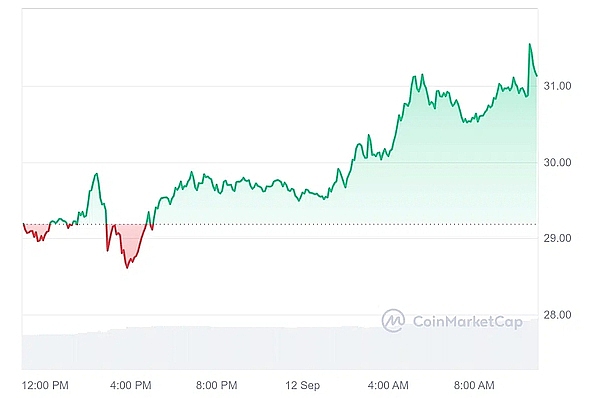600x398 pixels.
Task: Click the dotted opening price baseline
Action: click(280, 224)
